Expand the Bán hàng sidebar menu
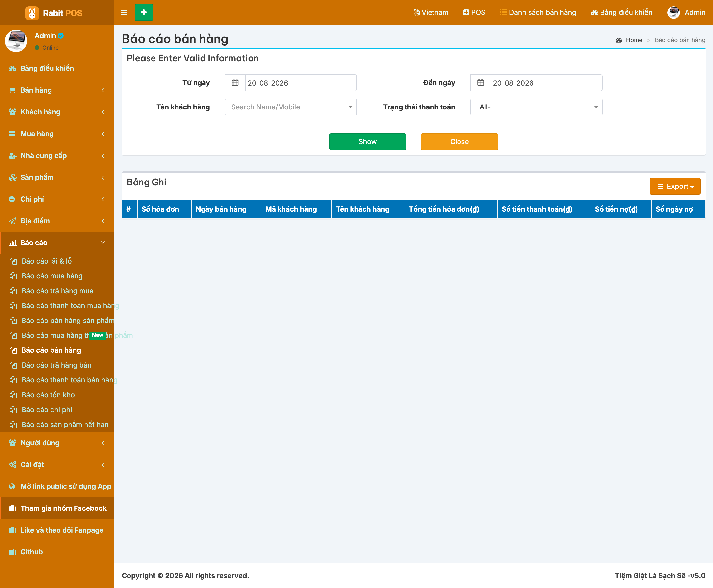 57,90
